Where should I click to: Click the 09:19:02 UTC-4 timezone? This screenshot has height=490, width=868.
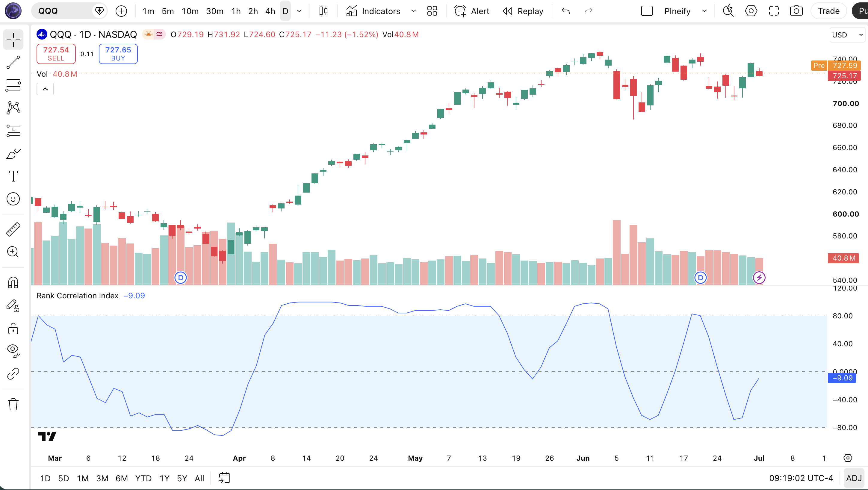click(801, 478)
